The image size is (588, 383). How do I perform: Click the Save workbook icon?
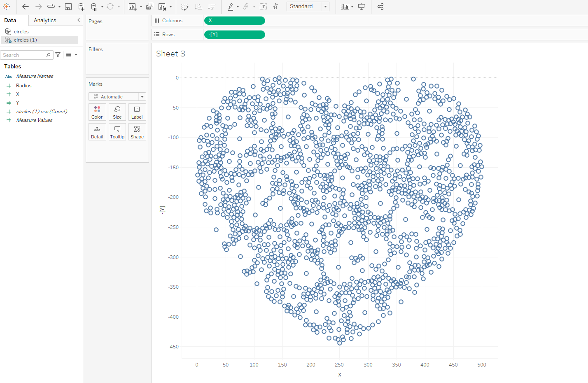tap(68, 7)
